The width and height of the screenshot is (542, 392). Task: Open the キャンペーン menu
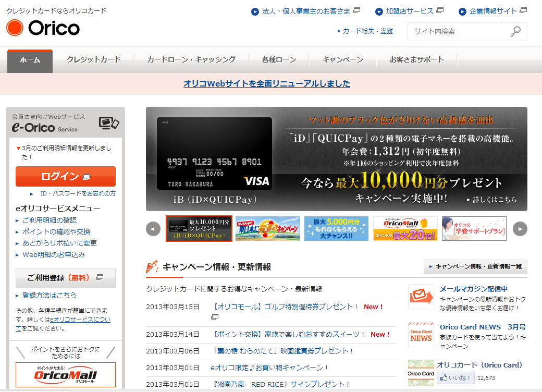[x=342, y=60]
